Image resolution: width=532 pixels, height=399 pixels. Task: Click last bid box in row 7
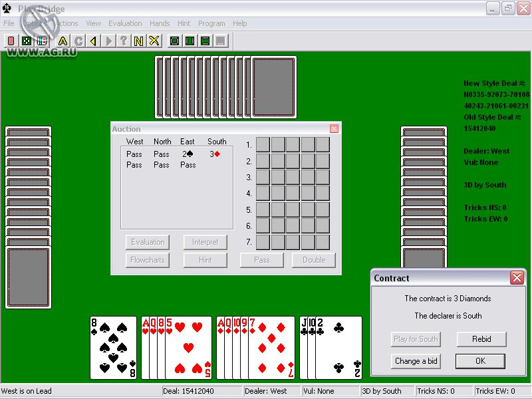[323, 242]
